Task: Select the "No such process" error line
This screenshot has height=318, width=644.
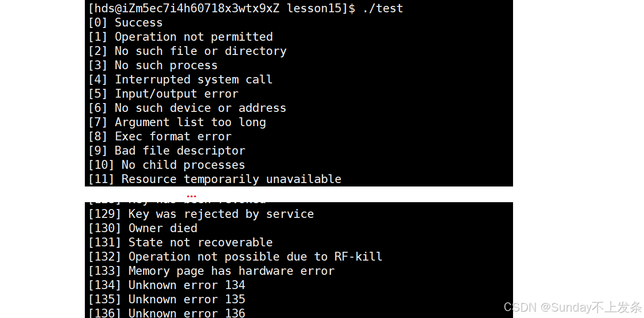Action: [x=153, y=65]
